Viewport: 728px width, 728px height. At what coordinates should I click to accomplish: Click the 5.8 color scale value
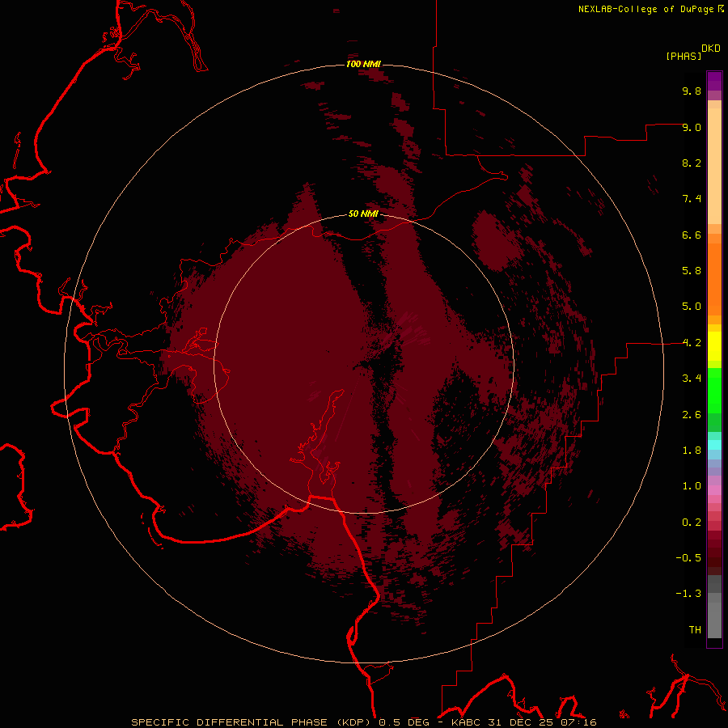pos(692,271)
